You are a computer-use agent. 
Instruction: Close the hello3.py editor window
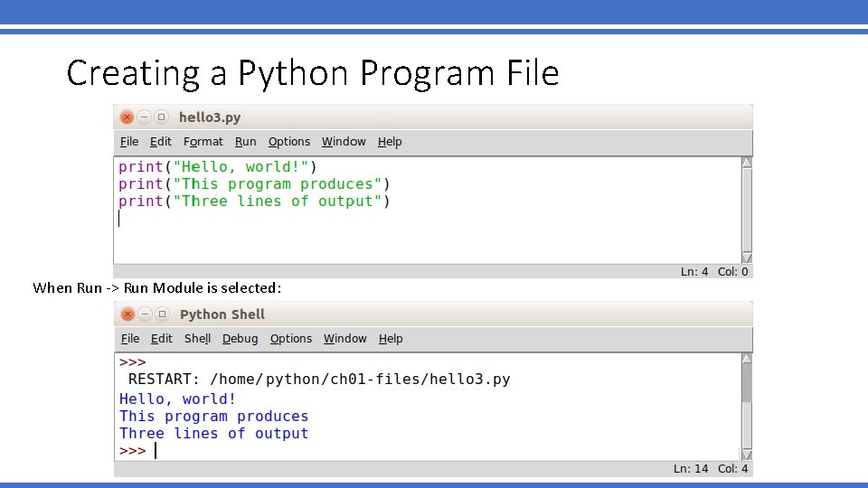[127, 117]
